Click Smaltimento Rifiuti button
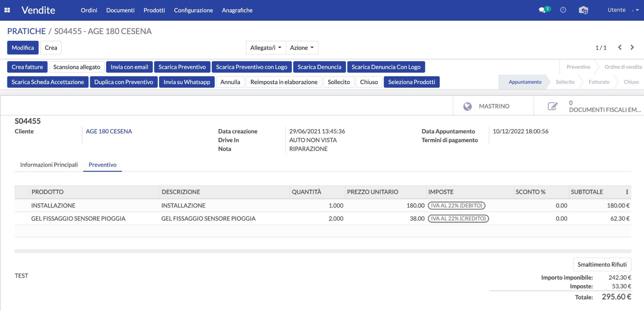The image size is (644, 312). pos(602,265)
